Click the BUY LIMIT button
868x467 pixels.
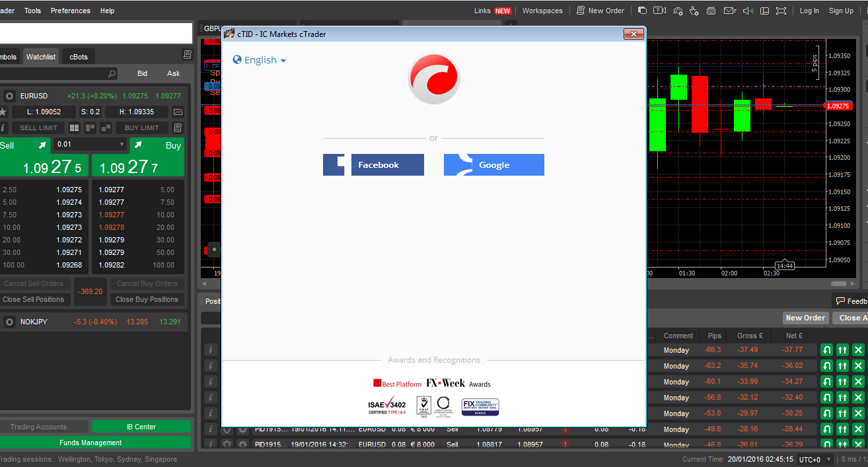pyautogui.click(x=142, y=127)
